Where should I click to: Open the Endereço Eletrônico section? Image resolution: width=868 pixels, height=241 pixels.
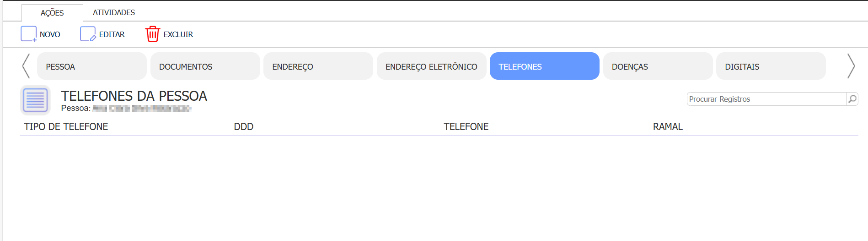[431, 66]
